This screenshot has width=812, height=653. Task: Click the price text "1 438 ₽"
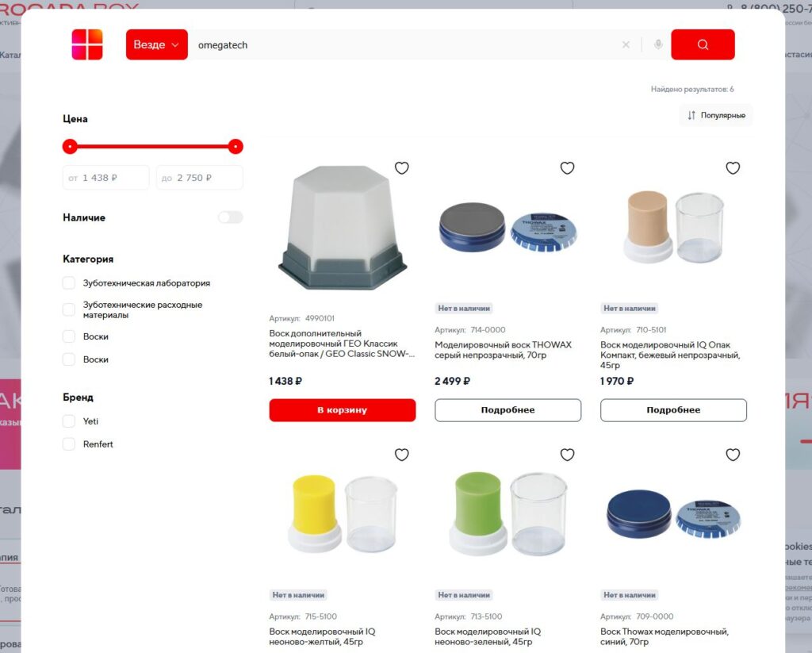(285, 381)
